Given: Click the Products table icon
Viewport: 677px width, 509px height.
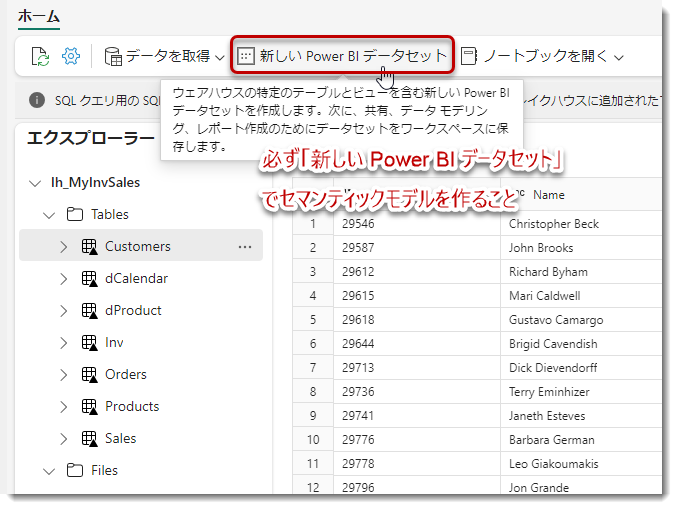Looking at the screenshot, I should point(89,407).
